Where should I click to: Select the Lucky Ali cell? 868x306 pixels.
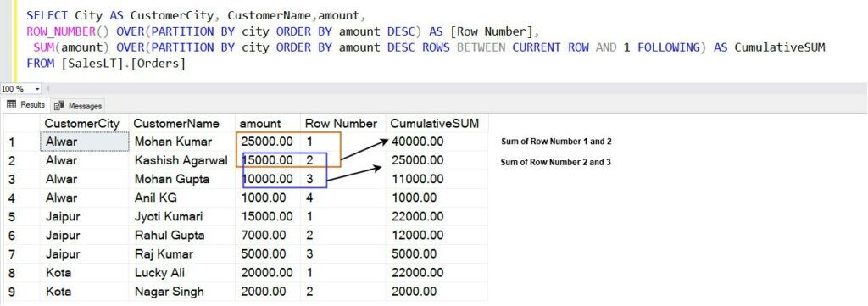point(181,273)
